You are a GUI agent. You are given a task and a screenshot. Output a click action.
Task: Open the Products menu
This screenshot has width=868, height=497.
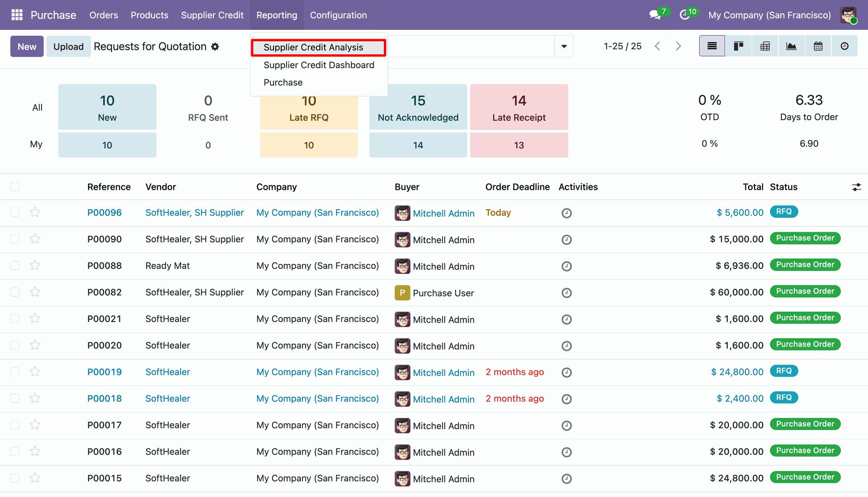pyautogui.click(x=149, y=15)
